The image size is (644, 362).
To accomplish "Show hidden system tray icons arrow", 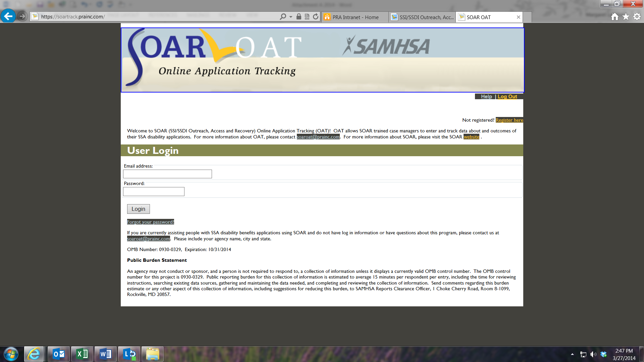I will [x=572, y=354].
